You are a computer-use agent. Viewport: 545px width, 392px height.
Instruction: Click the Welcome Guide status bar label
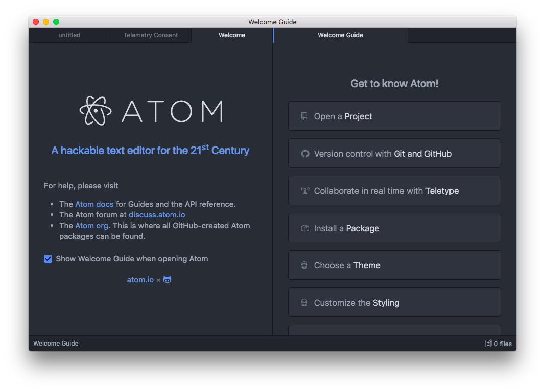tap(56, 344)
